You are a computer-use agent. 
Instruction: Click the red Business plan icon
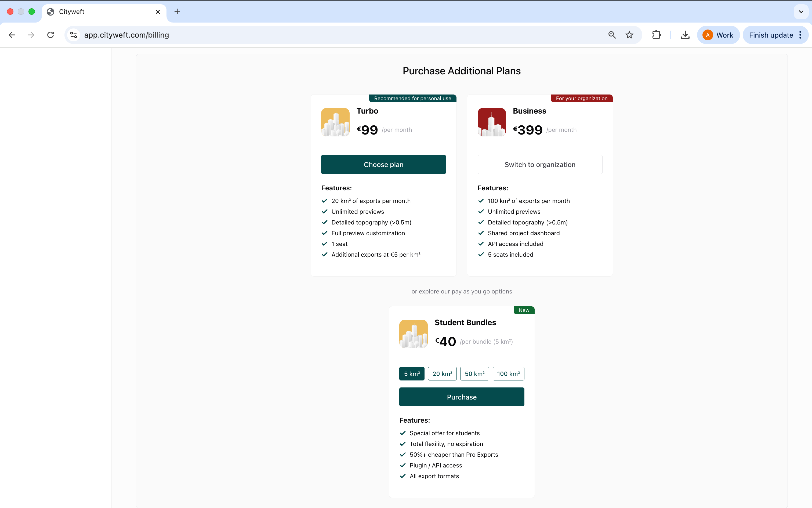[x=491, y=122]
